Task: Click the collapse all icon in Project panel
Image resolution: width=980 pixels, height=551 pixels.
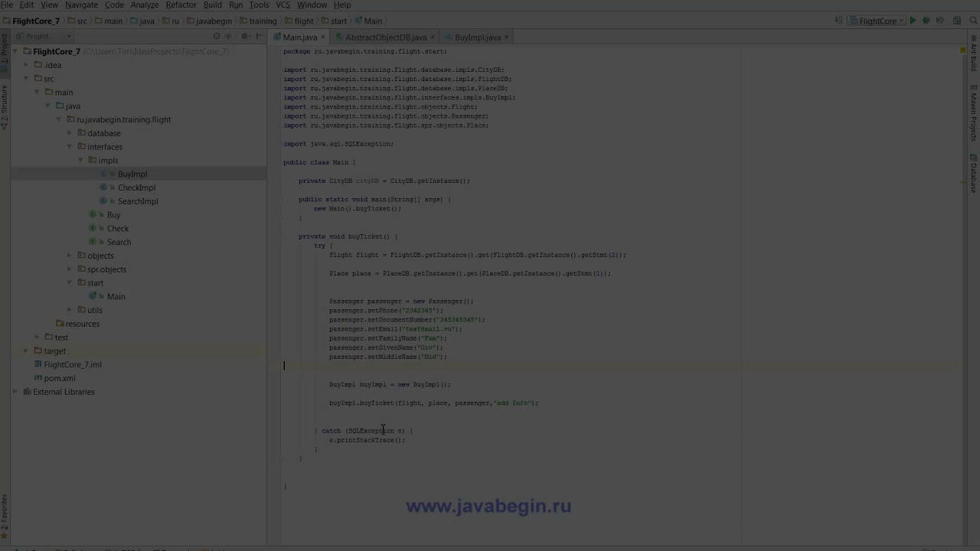Action: (228, 37)
